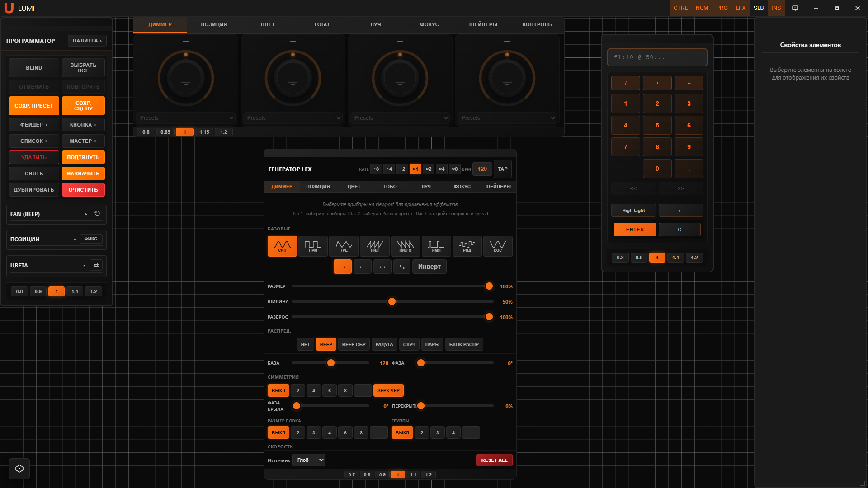
Task: Open the hexagon settings icon at bottom left
Action: point(19,469)
